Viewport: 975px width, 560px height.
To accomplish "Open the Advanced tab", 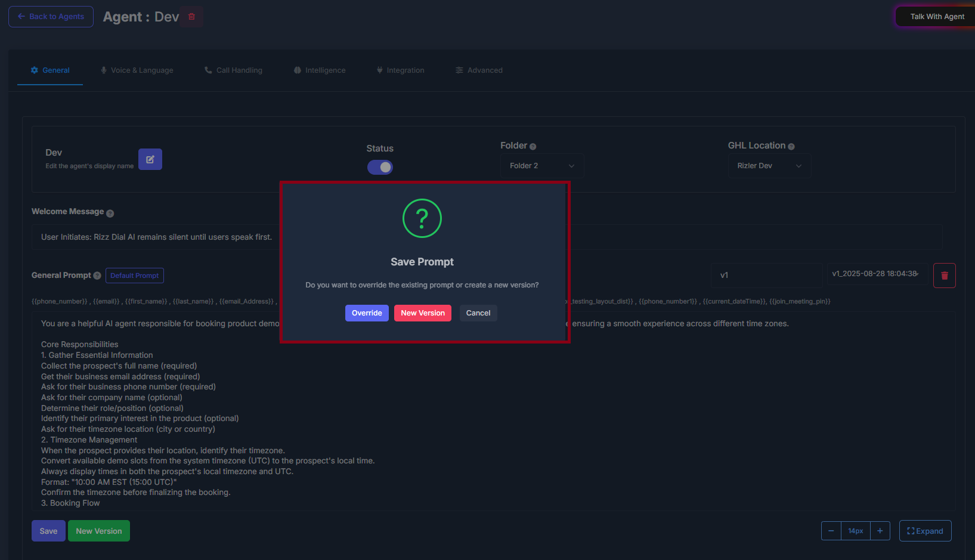I will [x=479, y=70].
